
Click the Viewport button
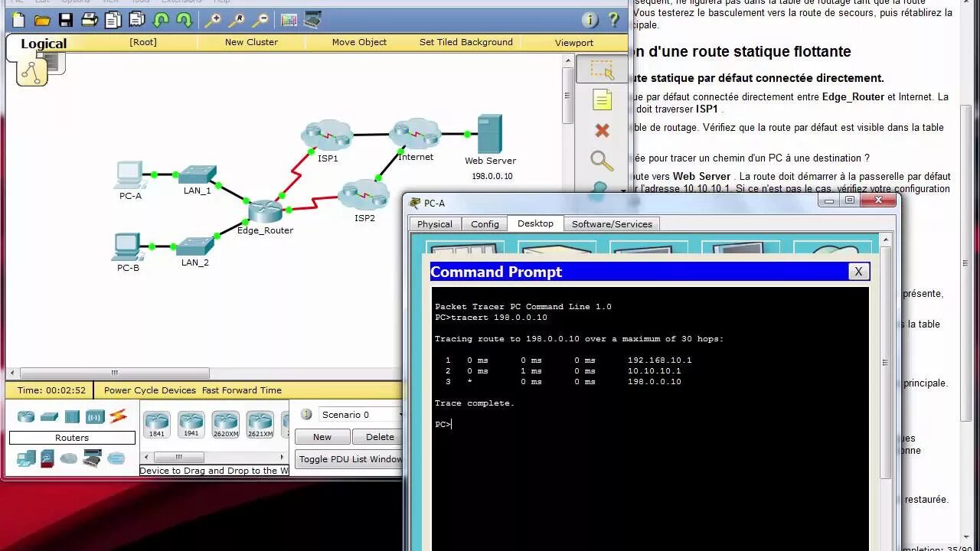coord(574,43)
